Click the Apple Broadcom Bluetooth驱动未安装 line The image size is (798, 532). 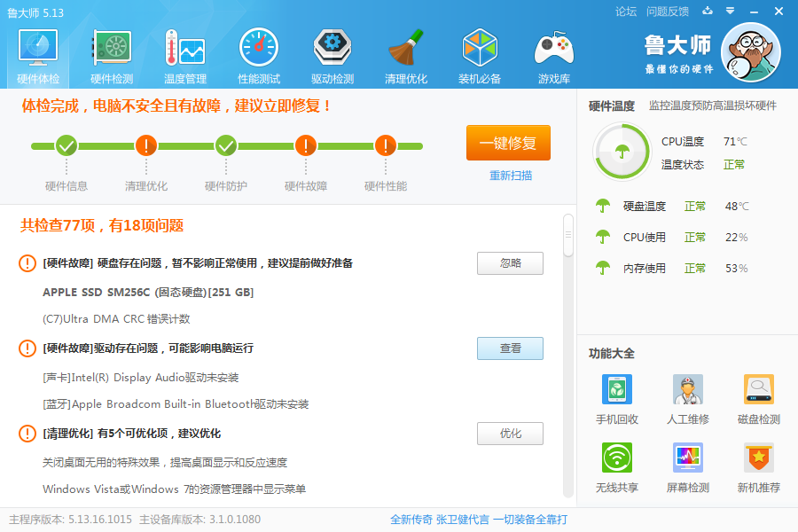click(176, 403)
